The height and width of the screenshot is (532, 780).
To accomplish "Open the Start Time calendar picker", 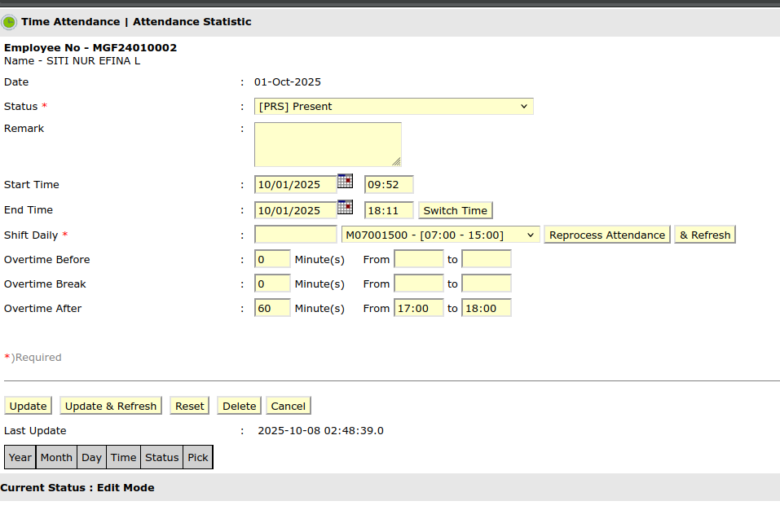I will [345, 182].
